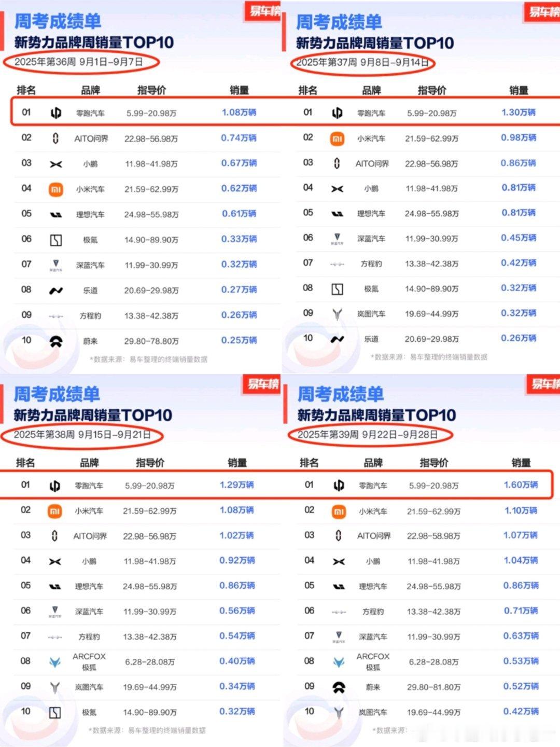Click the "指导价" column header in week 36 table

point(151,90)
